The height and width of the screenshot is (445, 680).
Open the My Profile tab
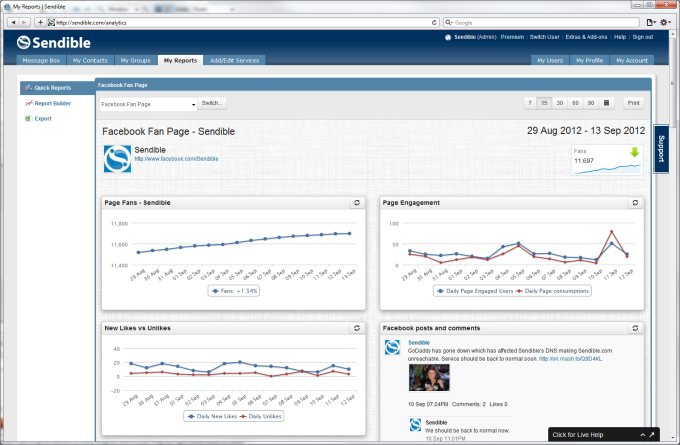(x=589, y=60)
